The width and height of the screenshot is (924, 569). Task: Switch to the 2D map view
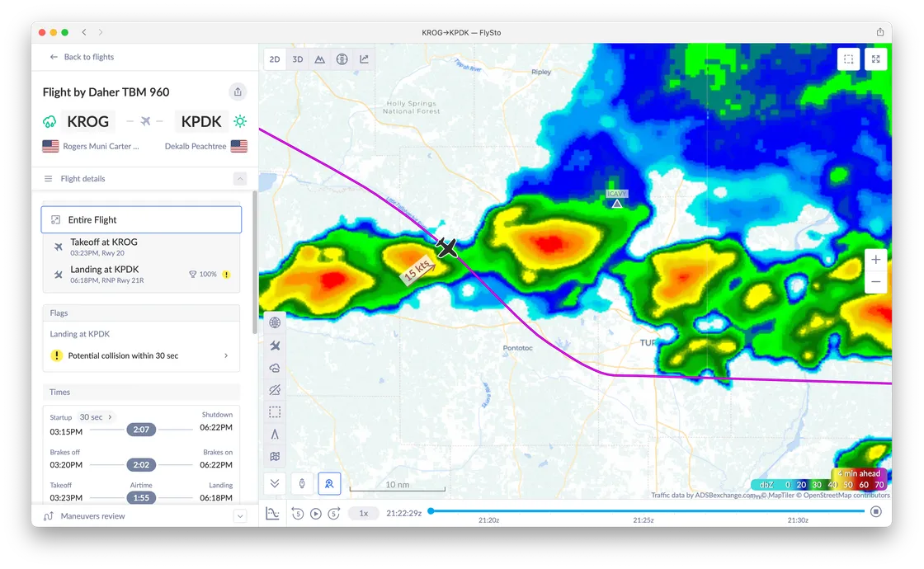click(275, 59)
